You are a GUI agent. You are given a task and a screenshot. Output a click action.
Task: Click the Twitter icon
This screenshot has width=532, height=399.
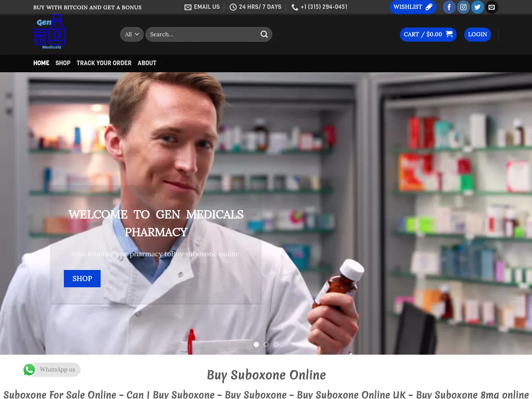click(477, 7)
